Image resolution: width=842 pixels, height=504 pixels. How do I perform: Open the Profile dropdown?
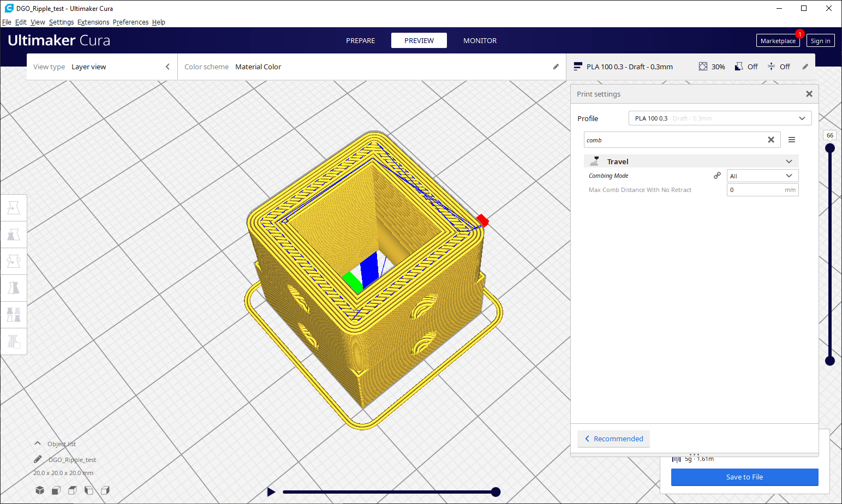pos(720,118)
